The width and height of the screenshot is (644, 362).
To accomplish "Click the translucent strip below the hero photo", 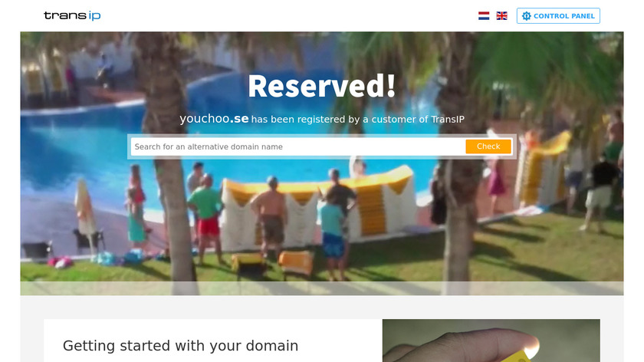I will click(321, 288).
